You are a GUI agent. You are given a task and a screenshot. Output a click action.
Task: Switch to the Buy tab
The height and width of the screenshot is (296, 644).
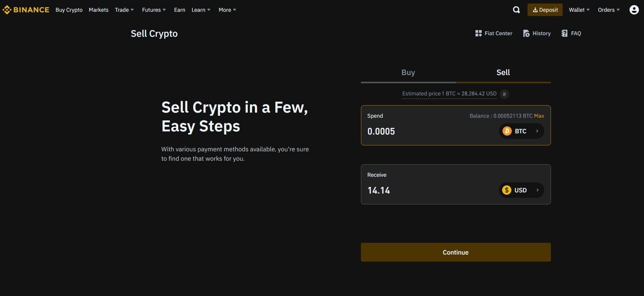[408, 72]
